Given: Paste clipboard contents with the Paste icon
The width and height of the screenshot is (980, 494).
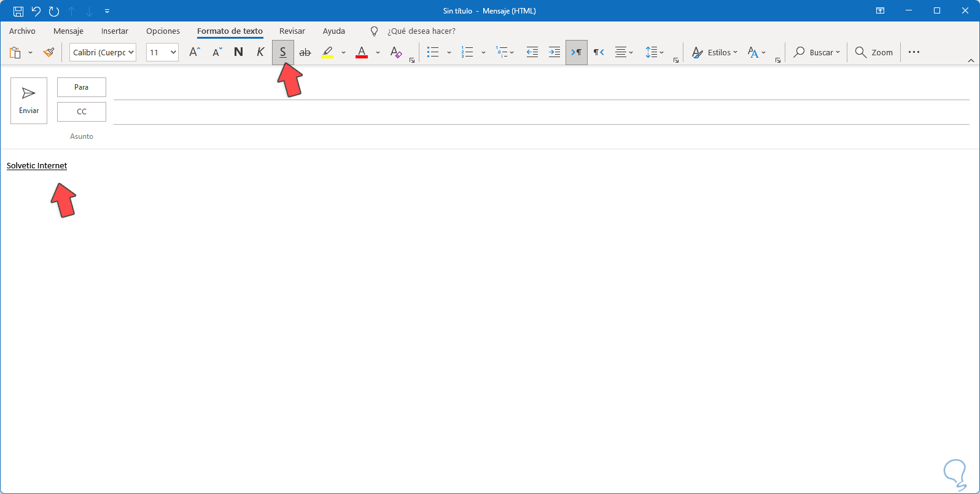Looking at the screenshot, I should (x=15, y=52).
